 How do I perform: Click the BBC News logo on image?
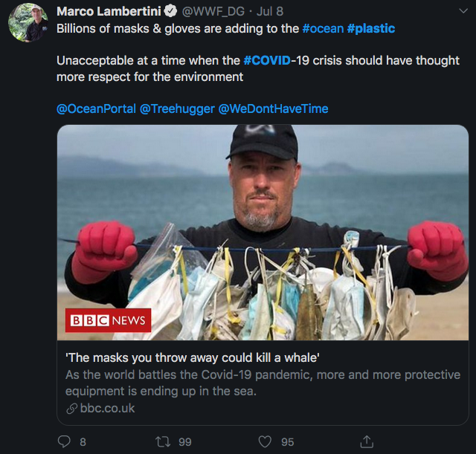(x=108, y=320)
